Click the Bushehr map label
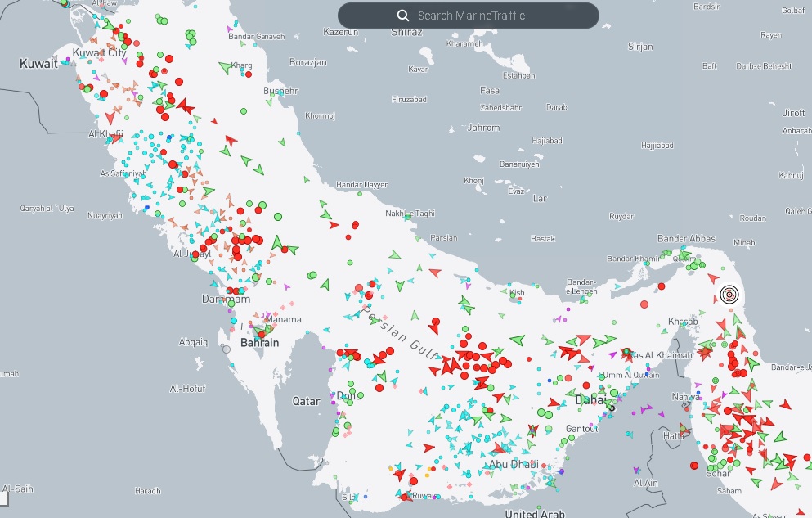Viewport: 812px width, 518px height. pyautogui.click(x=280, y=91)
